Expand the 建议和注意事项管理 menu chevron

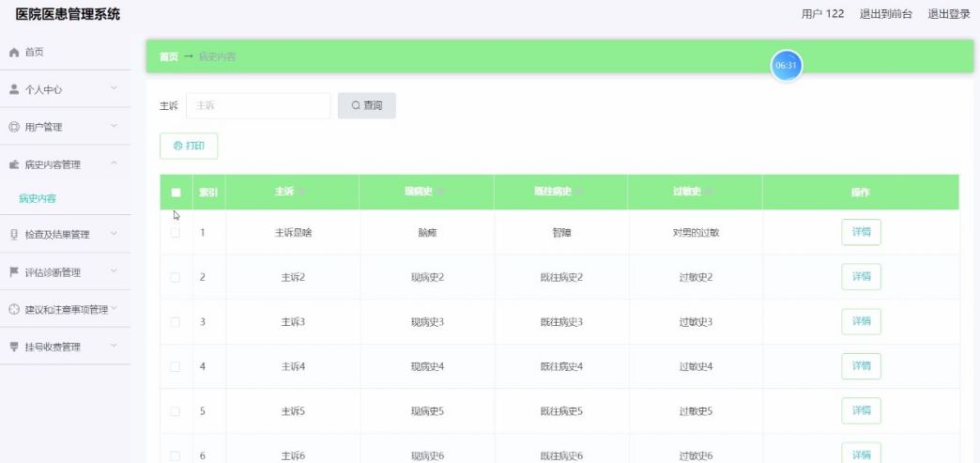coord(114,309)
